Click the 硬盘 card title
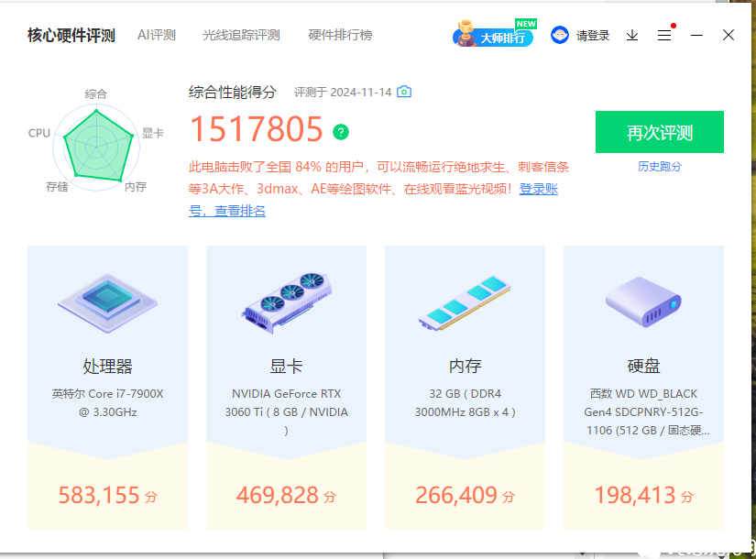This screenshot has width=756, height=559. (x=643, y=366)
